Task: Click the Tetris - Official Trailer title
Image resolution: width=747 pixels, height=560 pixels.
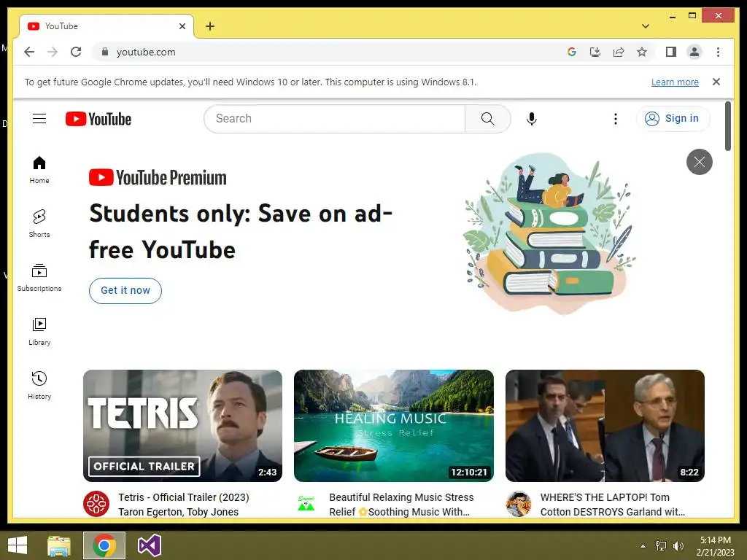Action: [183, 505]
